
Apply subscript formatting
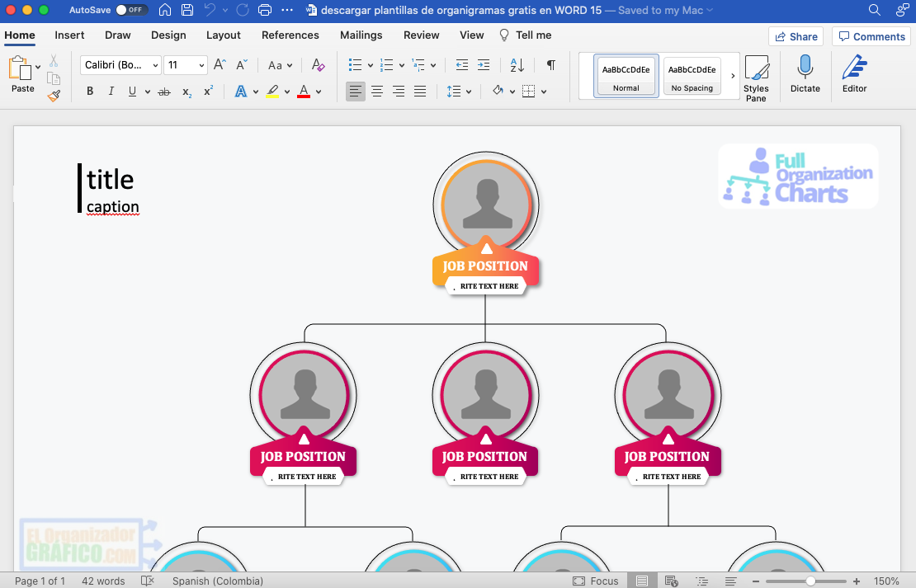(x=187, y=92)
